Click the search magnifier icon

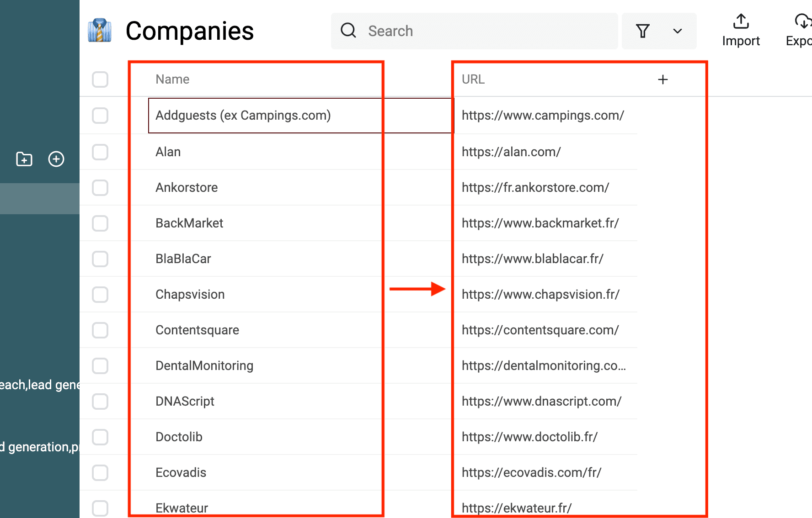point(348,31)
